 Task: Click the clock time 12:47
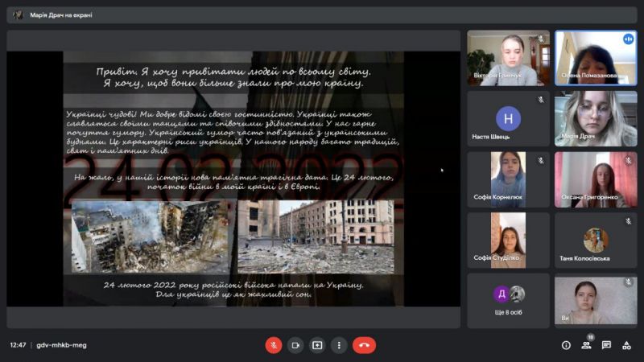coord(18,345)
